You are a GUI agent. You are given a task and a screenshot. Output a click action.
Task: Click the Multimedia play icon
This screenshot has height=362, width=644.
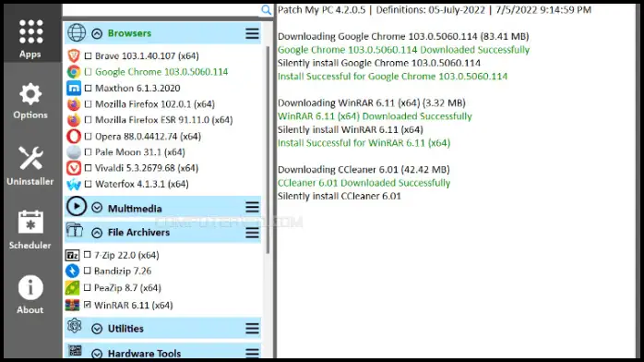coord(77,206)
